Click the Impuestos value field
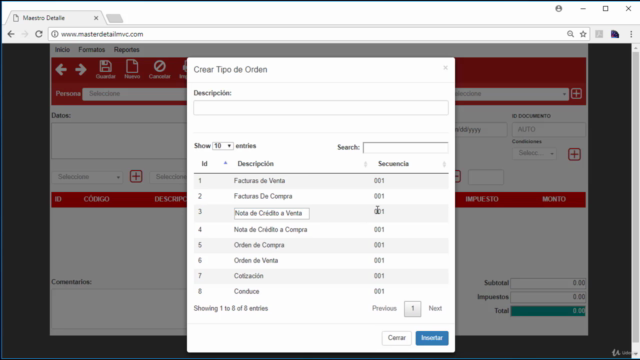Screen dimensions: 640x360 [x=548, y=297]
